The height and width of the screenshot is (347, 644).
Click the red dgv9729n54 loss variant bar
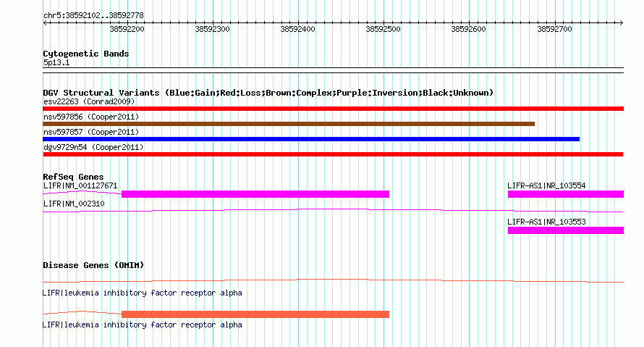pyautogui.click(x=333, y=154)
